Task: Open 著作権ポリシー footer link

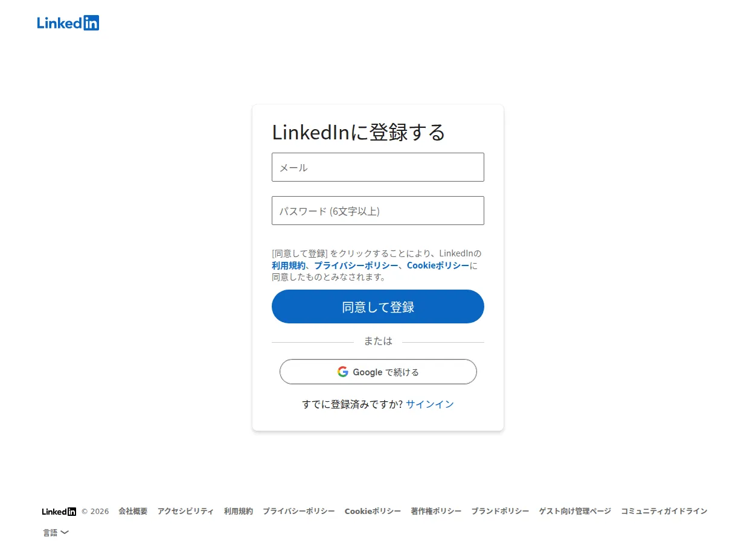Action: [x=436, y=511]
